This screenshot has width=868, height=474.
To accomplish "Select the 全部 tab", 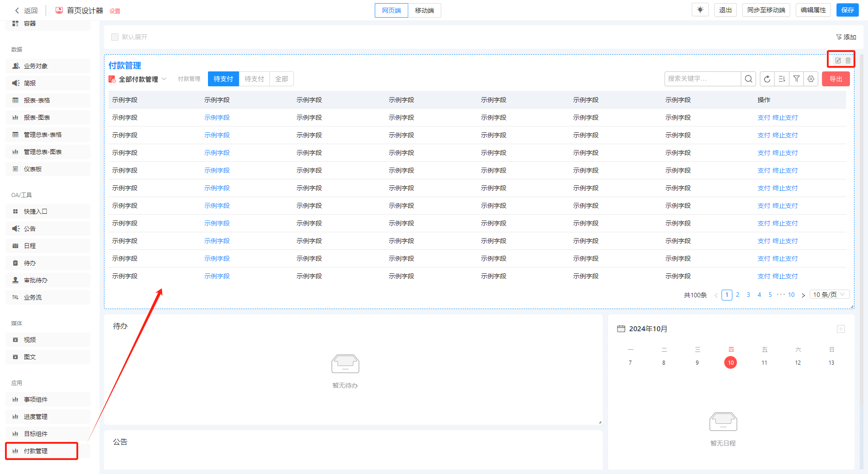I will [x=282, y=79].
